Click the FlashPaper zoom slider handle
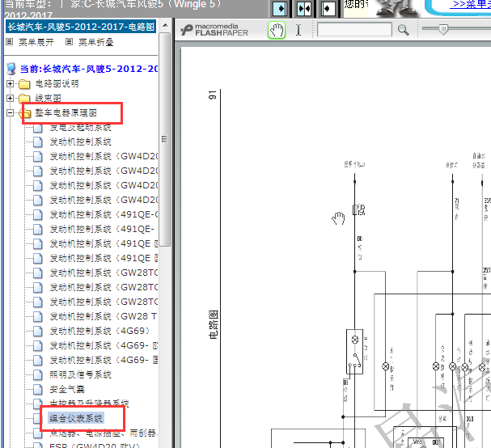Screen dimensions: 491x448 [x=443, y=29]
